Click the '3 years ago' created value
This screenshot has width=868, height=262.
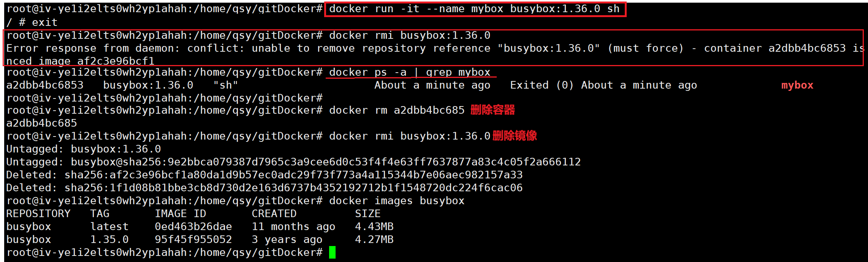[x=287, y=240]
